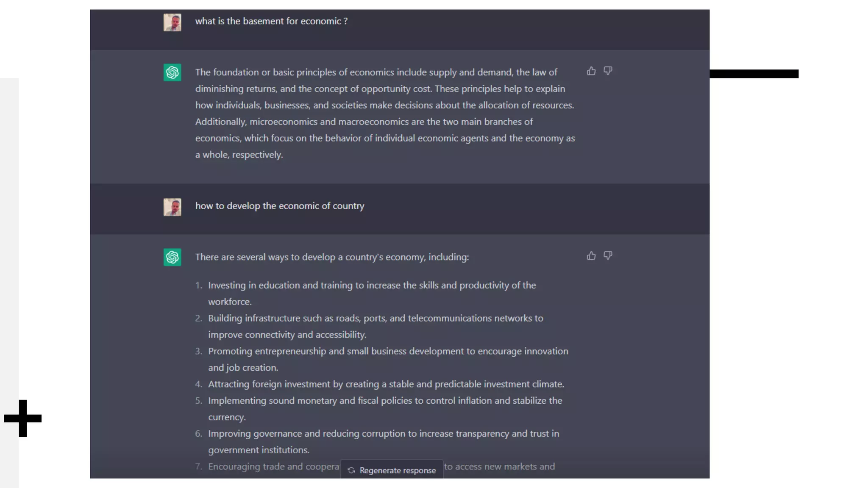Click the black plus icon on the left
The height and width of the screenshot is (488, 868).
[23, 419]
